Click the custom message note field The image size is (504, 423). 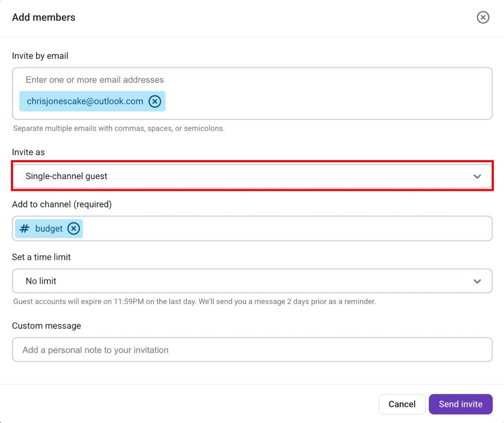coord(252,350)
